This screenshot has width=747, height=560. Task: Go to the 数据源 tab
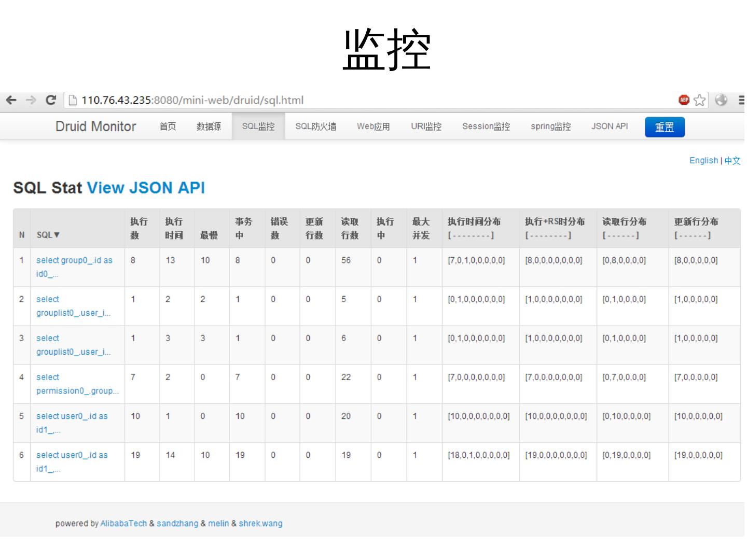point(209,127)
